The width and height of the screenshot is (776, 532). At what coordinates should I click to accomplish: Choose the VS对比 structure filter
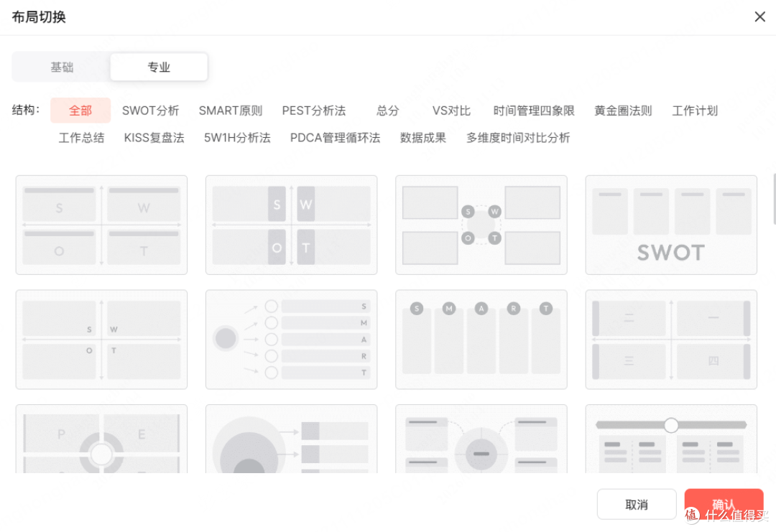[451, 111]
